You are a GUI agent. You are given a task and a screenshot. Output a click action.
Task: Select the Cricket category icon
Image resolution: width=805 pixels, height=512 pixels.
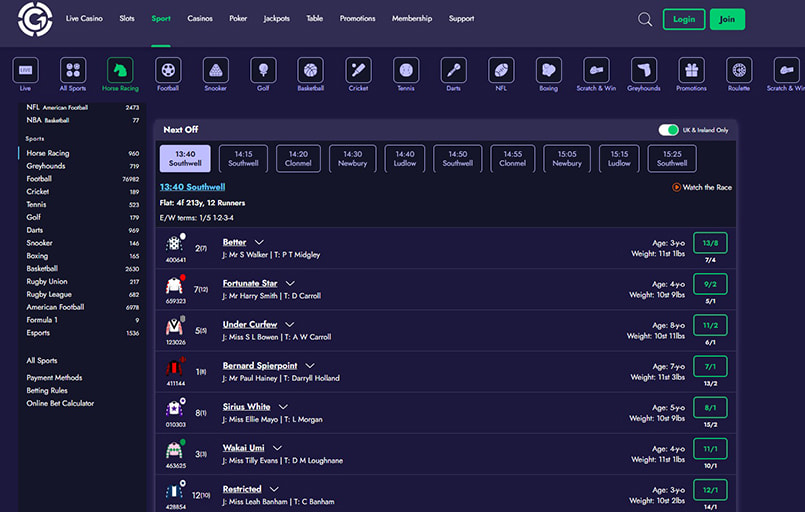(x=358, y=70)
